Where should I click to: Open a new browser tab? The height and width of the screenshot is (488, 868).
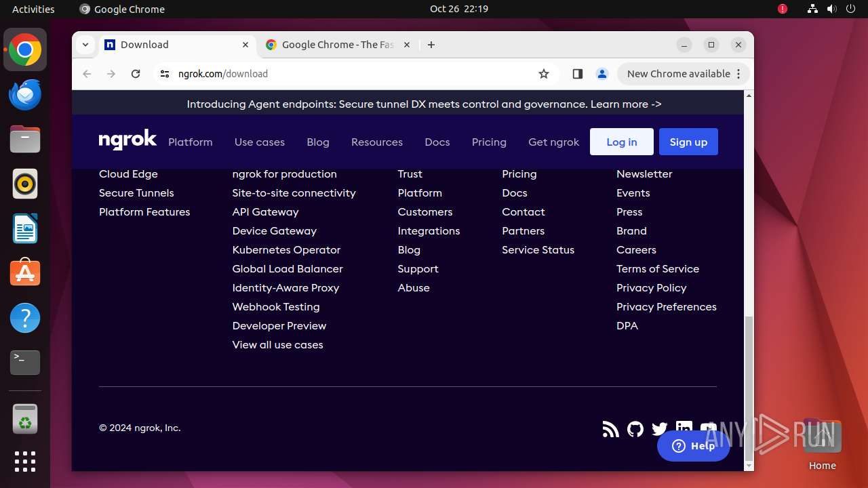pyautogui.click(x=431, y=45)
